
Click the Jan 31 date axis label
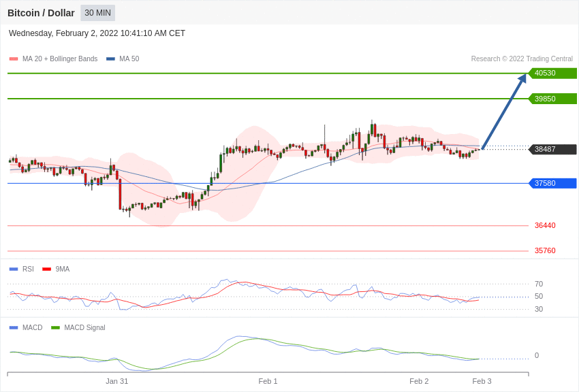point(116,381)
